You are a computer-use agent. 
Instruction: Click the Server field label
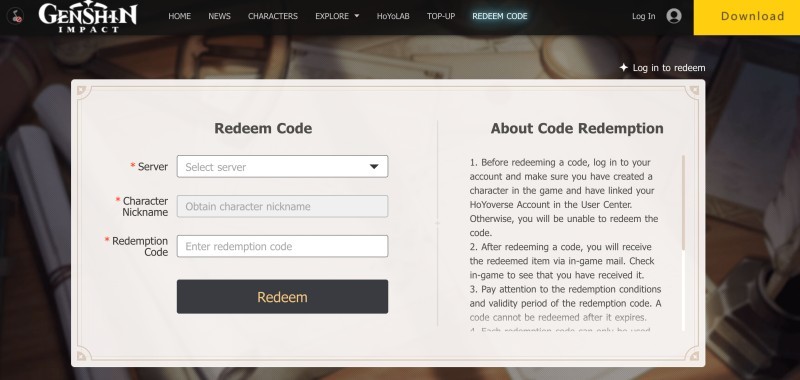(153, 167)
